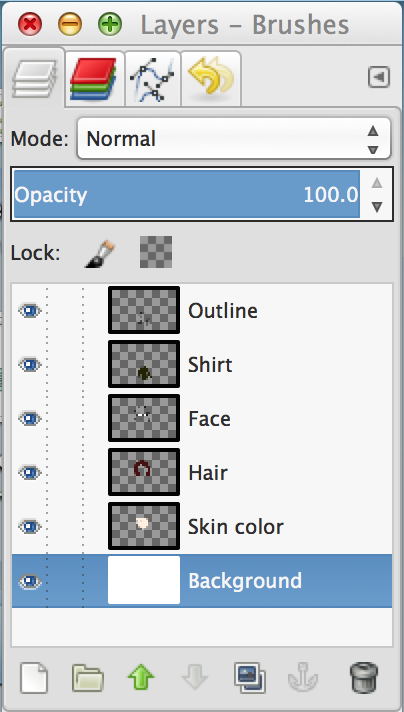Screen dimensions: 404x712
Task: Open the tab configuration menu arrow
Action: (379, 78)
